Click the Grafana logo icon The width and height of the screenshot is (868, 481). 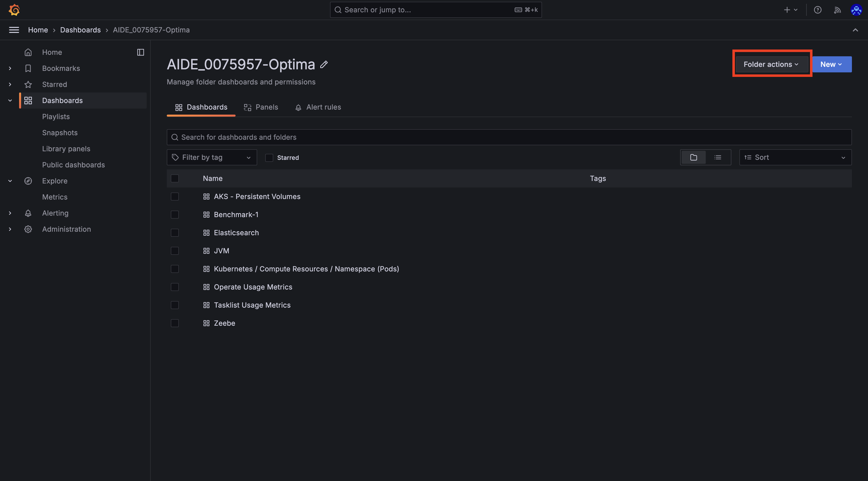pyautogui.click(x=14, y=10)
